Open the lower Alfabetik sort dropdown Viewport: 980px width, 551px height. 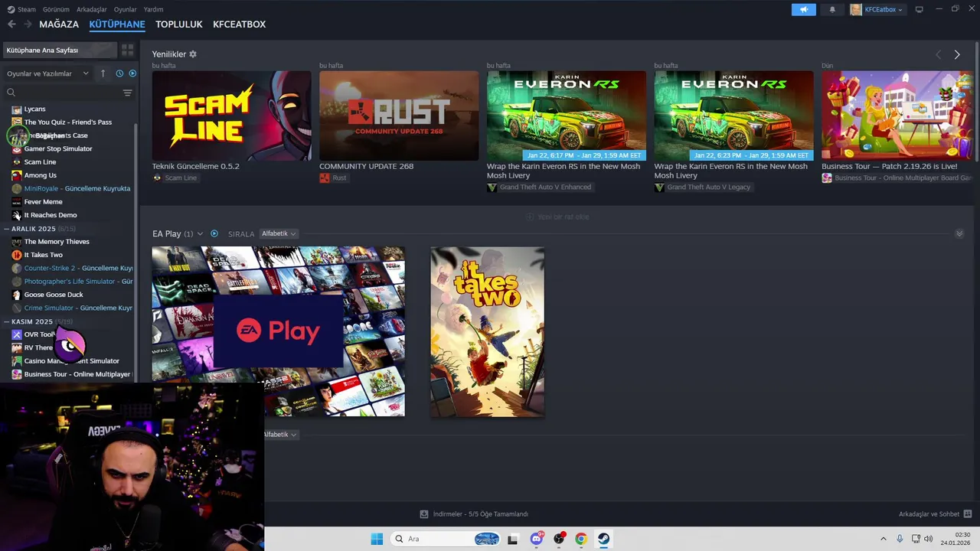pyautogui.click(x=280, y=435)
